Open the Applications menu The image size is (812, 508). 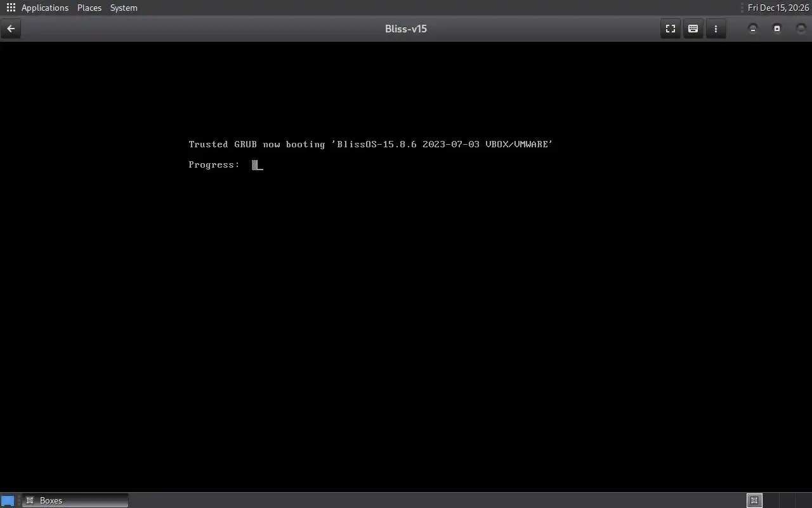pos(45,8)
